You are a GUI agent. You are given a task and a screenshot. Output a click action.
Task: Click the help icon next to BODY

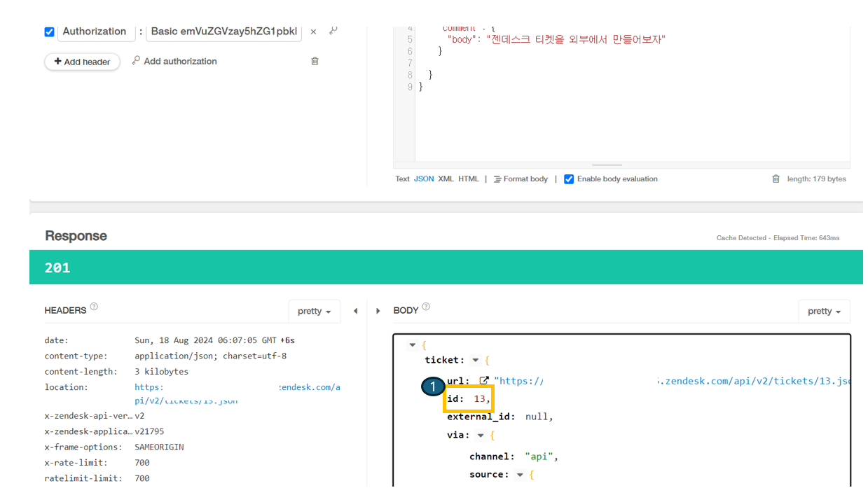(427, 306)
